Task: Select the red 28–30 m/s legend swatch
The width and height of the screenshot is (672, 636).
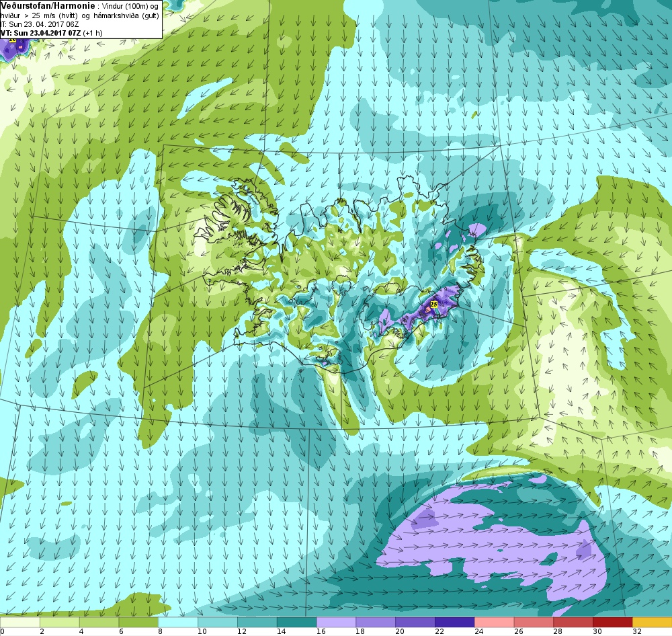Action: point(573,622)
